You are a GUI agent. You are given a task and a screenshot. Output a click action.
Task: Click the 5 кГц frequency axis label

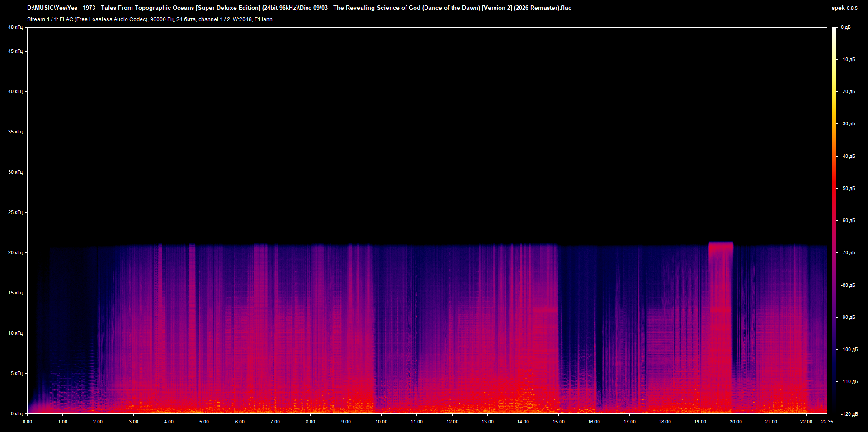[17, 374]
